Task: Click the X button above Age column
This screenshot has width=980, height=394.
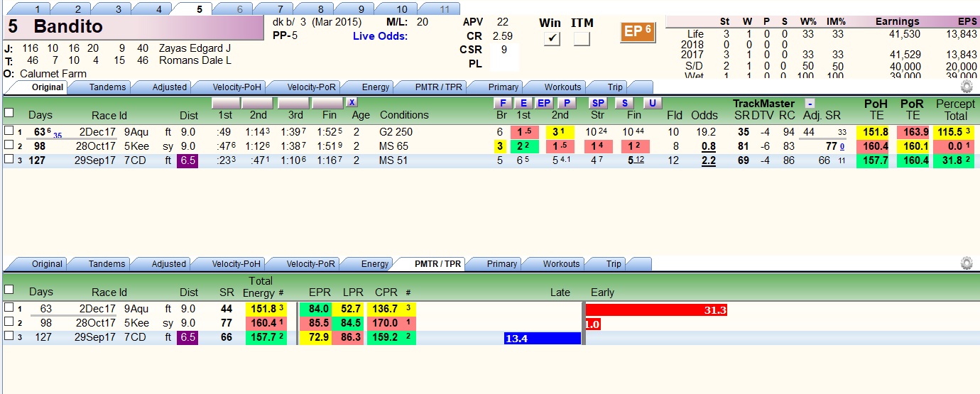Action: [352, 102]
